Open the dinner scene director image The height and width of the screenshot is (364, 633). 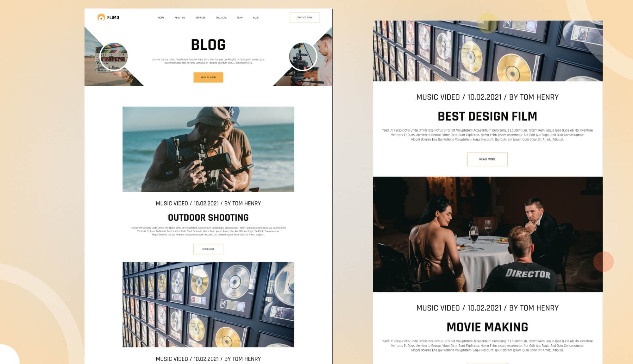[x=487, y=234]
